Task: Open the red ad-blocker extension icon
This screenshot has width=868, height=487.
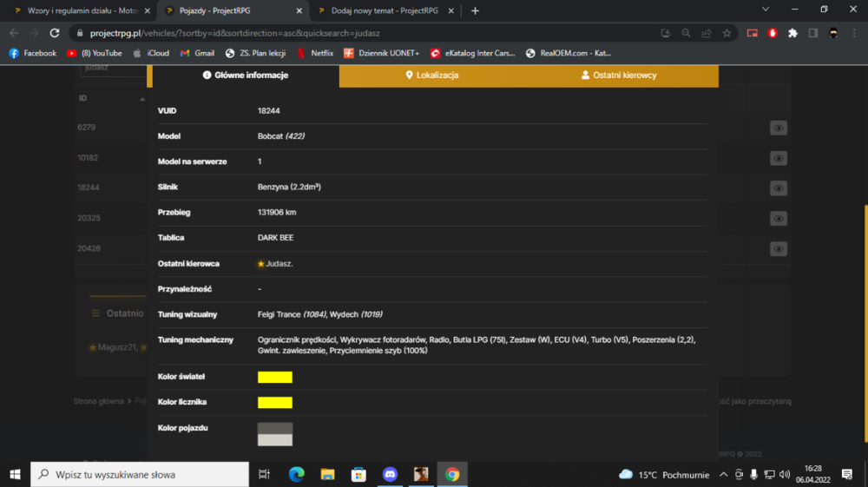Action: pyautogui.click(x=773, y=33)
